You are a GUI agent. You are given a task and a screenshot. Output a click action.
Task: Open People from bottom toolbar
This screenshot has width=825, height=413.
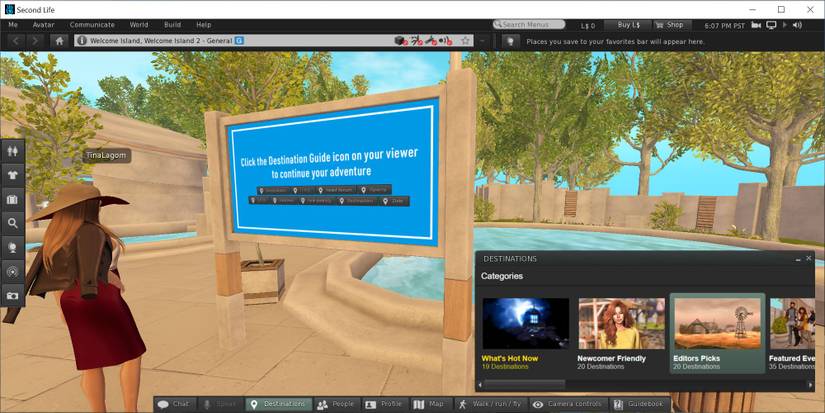point(336,404)
